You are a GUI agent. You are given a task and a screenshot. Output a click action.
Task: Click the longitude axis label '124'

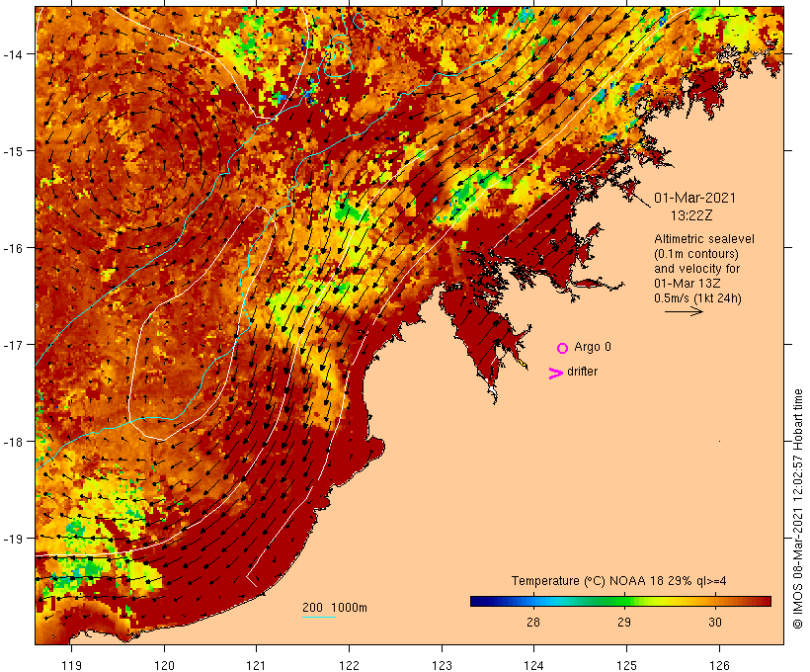(533, 665)
